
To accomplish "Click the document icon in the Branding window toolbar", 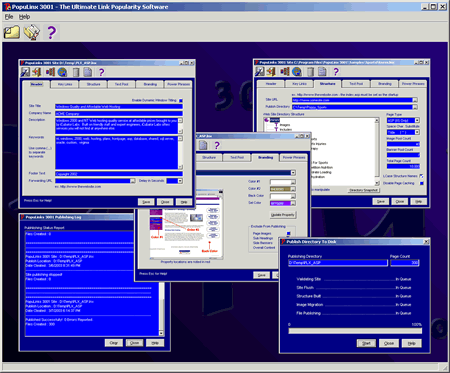I will (203, 145).
